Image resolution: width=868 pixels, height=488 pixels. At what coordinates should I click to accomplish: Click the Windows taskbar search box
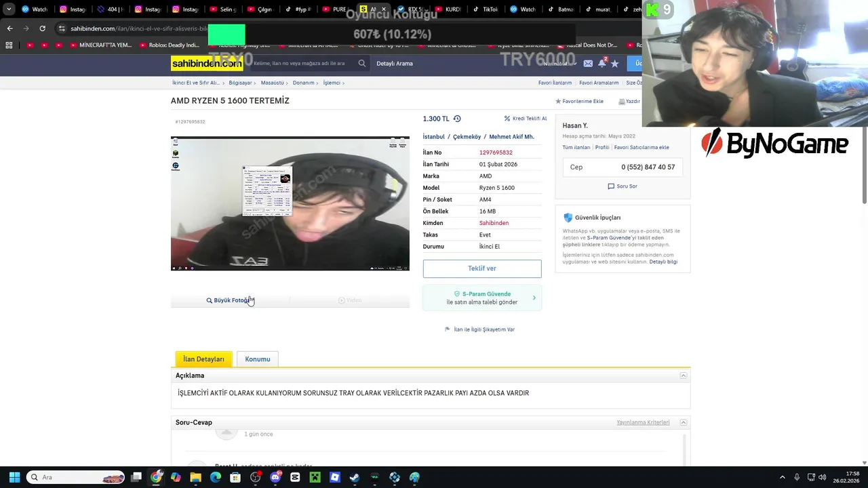[76, 477]
